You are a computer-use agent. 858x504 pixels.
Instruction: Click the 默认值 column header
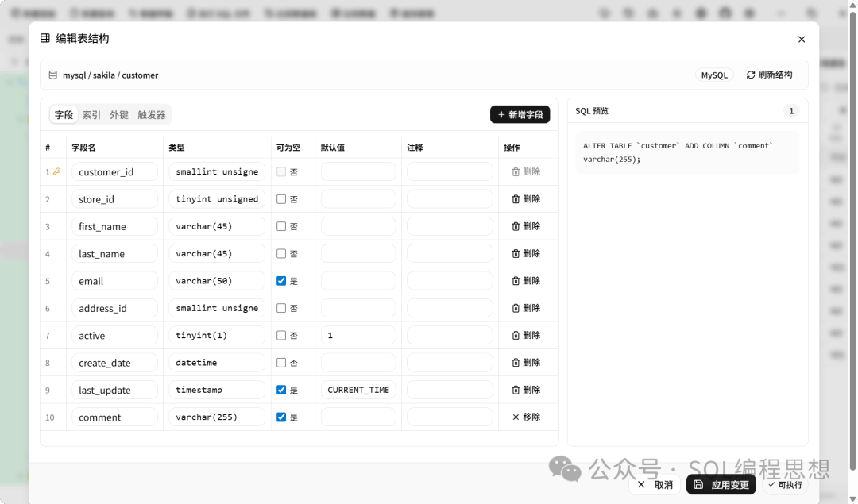click(x=333, y=148)
